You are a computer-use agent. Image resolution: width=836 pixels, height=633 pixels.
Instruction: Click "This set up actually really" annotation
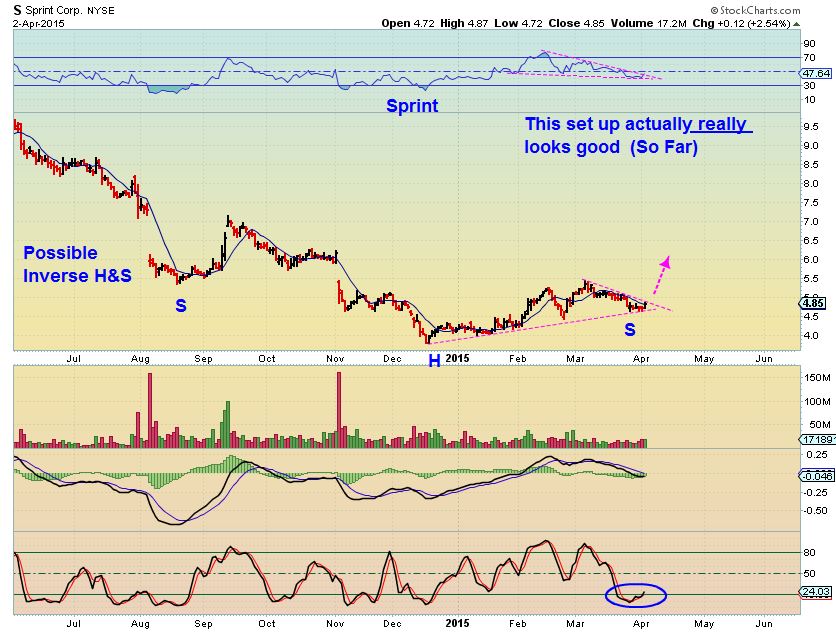pos(639,124)
